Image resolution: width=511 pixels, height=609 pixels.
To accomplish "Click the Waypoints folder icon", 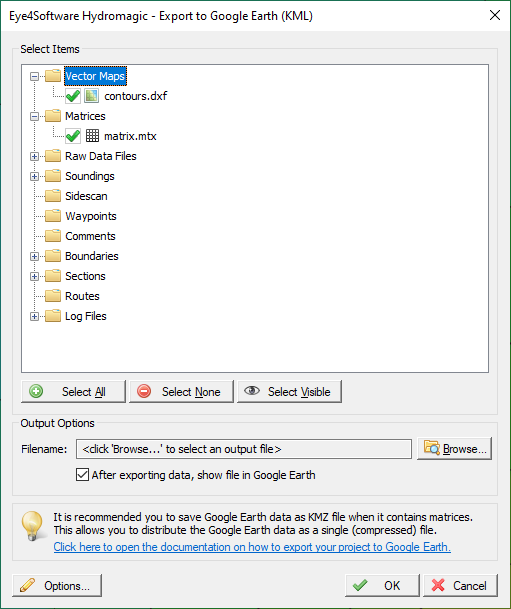I will pyautogui.click(x=53, y=216).
